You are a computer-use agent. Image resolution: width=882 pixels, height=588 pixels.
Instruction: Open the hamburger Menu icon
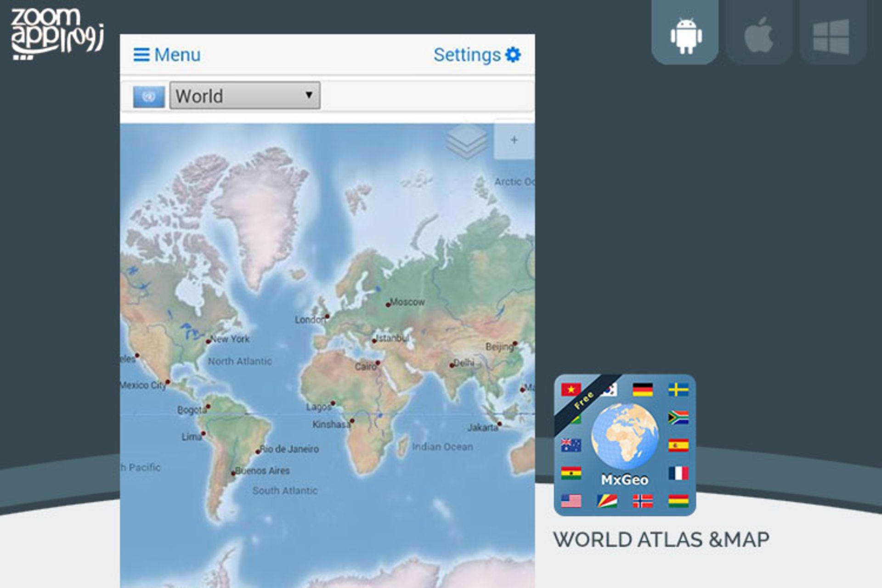[x=141, y=55]
